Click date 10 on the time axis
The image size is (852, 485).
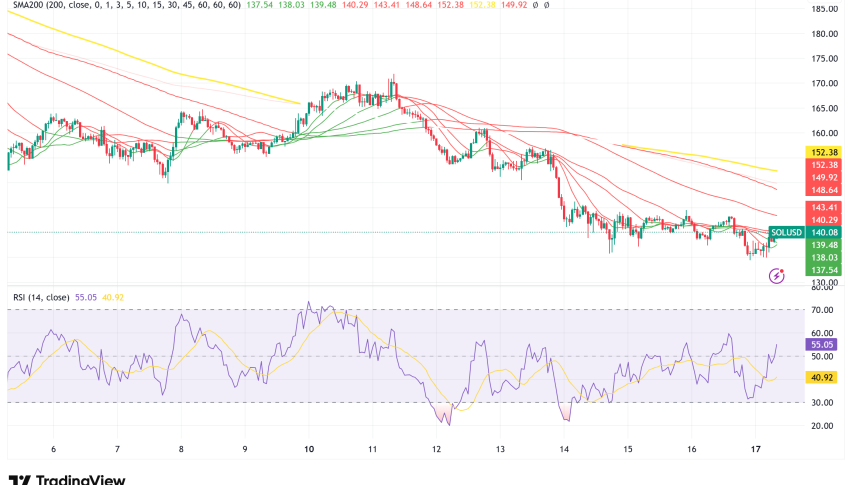(309, 450)
